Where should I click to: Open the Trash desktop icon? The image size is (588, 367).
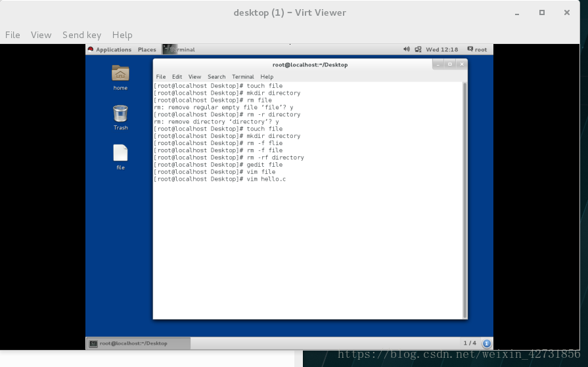(120, 114)
